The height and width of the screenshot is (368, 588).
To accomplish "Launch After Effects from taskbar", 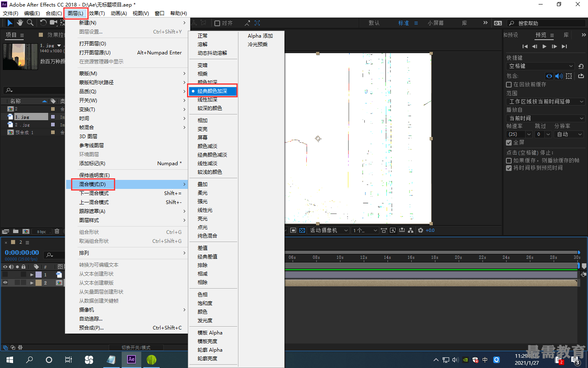I will 131,359.
